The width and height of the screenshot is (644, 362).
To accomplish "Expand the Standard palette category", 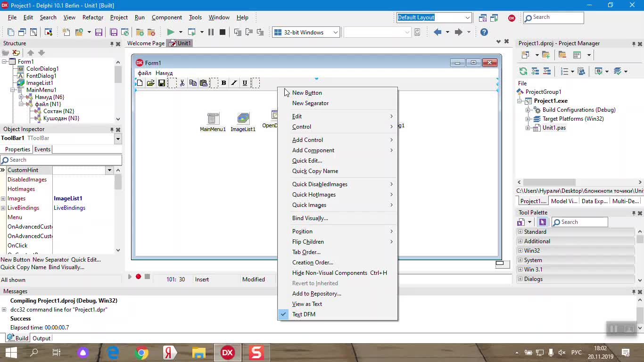I will click(x=520, y=232).
